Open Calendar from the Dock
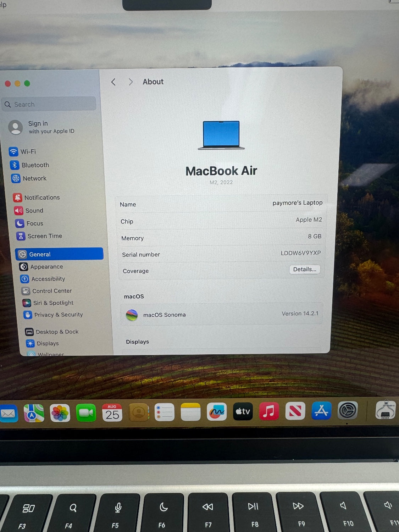This screenshot has width=399, height=532. point(112,413)
